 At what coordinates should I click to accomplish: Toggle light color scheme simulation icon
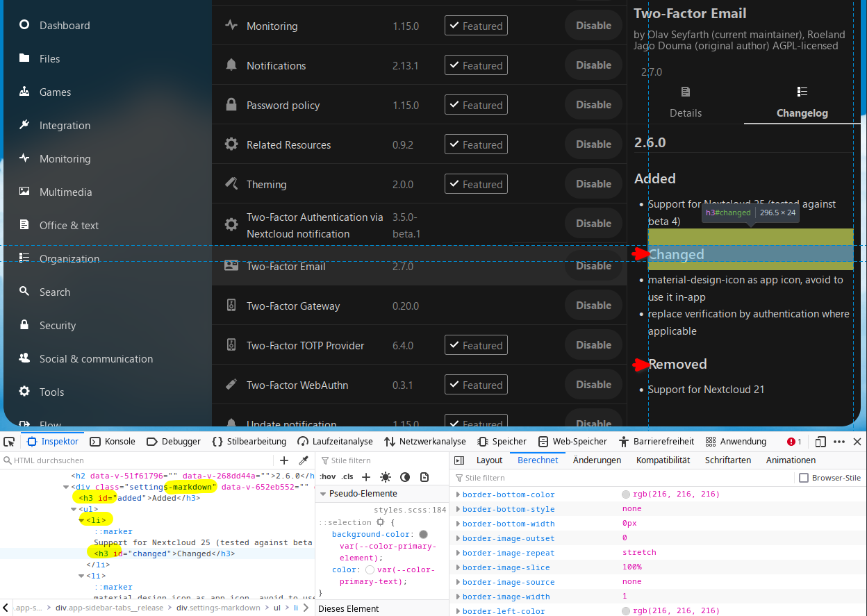(386, 477)
